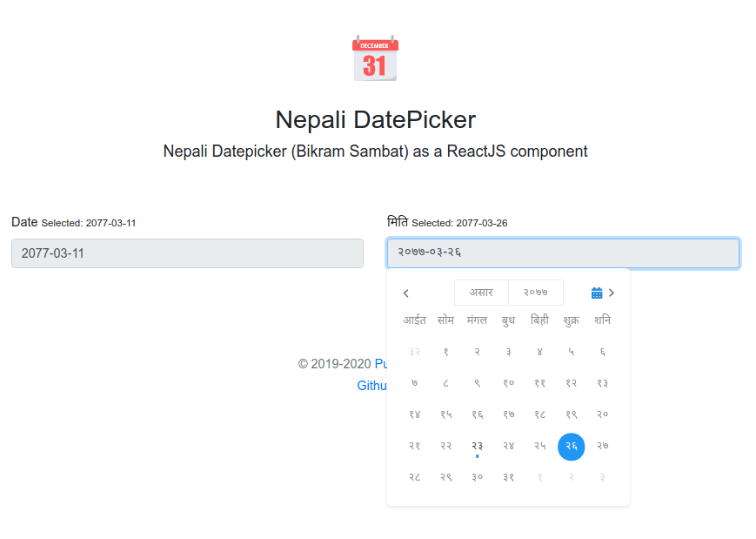Click the December 31 calendar logo image

(374, 58)
